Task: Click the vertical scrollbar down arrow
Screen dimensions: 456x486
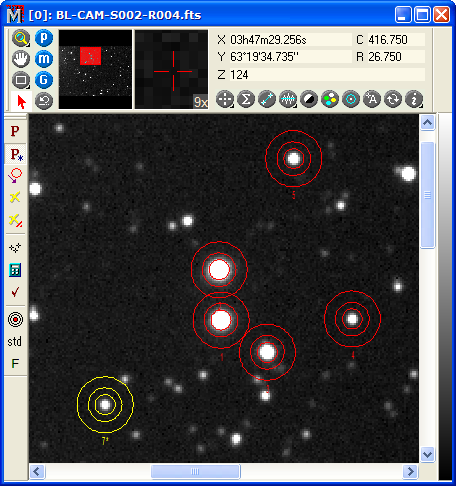Action: 427,455
